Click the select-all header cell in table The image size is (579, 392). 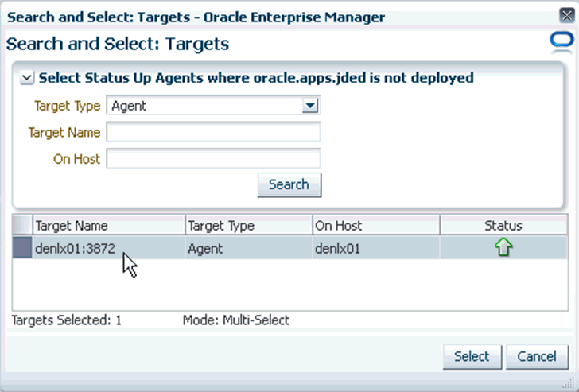(22, 226)
